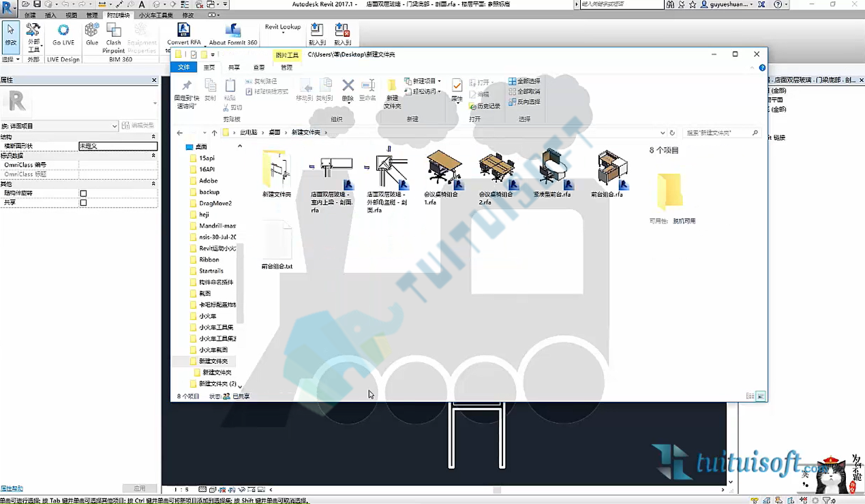Open the External Tools (外部工具) dropdown
Image resolution: width=865 pixels, height=504 pixels.
click(33, 37)
